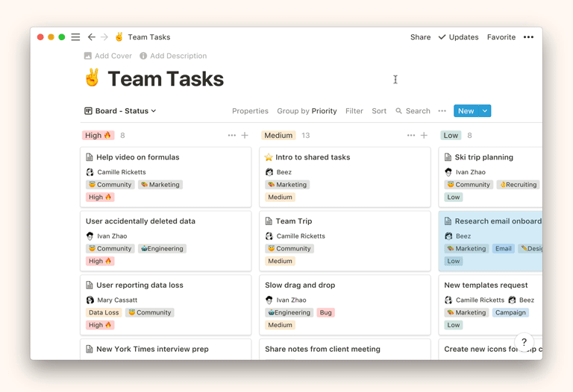
Task: Click the red High priority column tag
Action: pos(98,136)
